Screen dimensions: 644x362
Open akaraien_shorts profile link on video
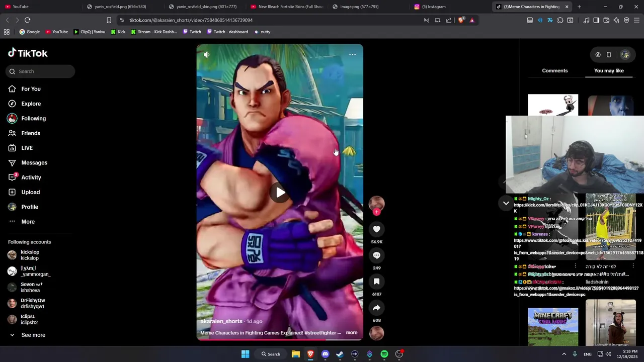pos(221,321)
